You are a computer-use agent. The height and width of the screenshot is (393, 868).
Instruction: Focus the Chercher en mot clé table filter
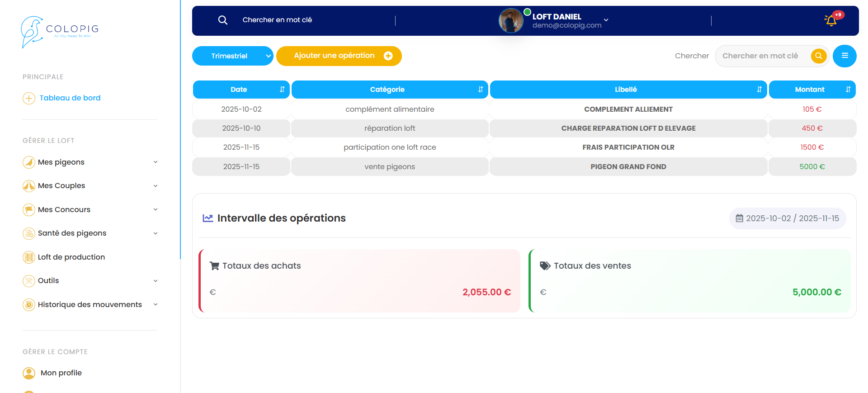pyautogui.click(x=764, y=56)
